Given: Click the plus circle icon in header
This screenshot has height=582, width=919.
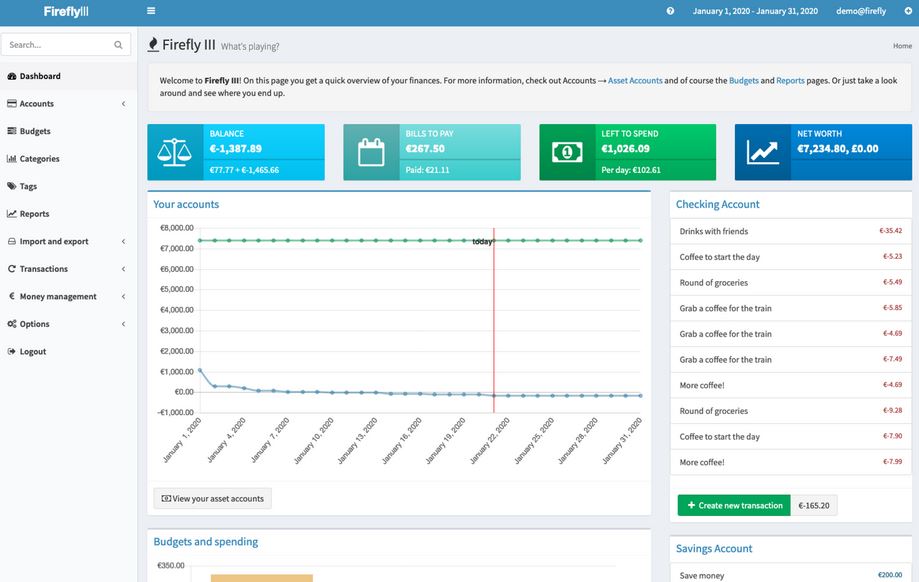Looking at the screenshot, I should tap(908, 11).
